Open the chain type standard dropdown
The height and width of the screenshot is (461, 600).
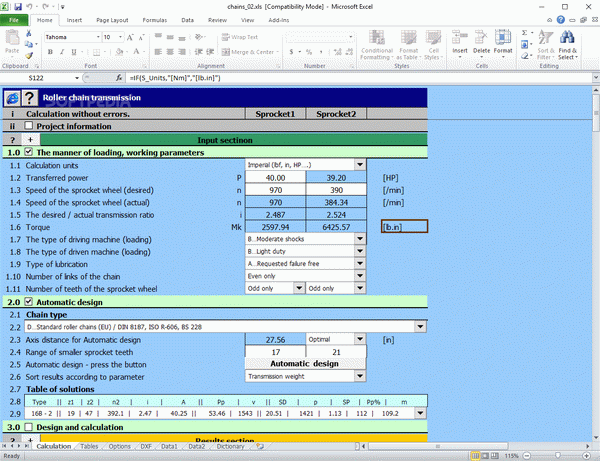click(x=420, y=327)
